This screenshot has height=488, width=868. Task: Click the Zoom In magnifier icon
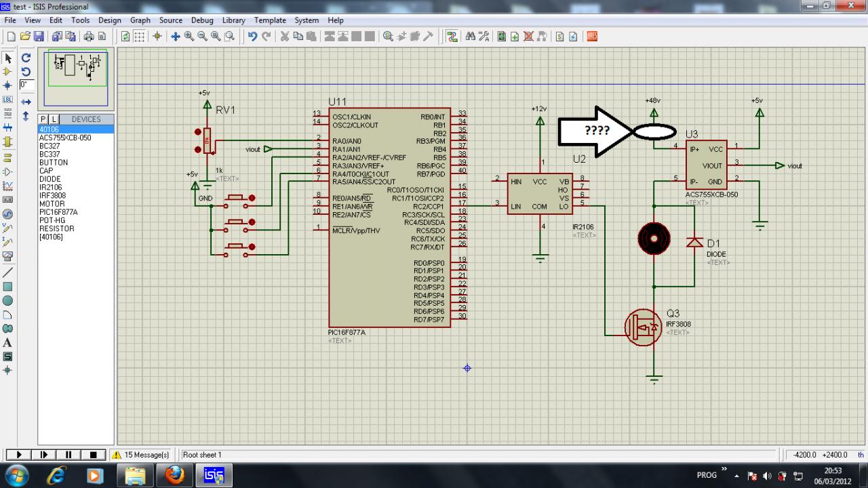click(189, 37)
